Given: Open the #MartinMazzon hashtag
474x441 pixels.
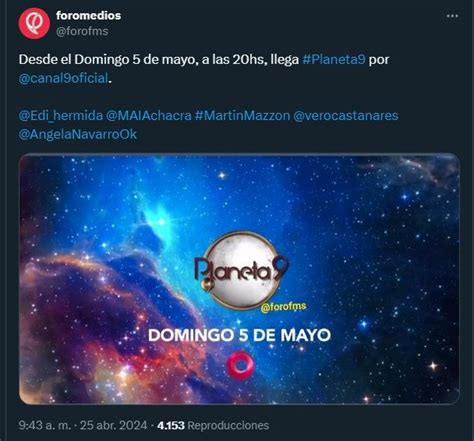Looking at the screenshot, I should tap(242, 116).
